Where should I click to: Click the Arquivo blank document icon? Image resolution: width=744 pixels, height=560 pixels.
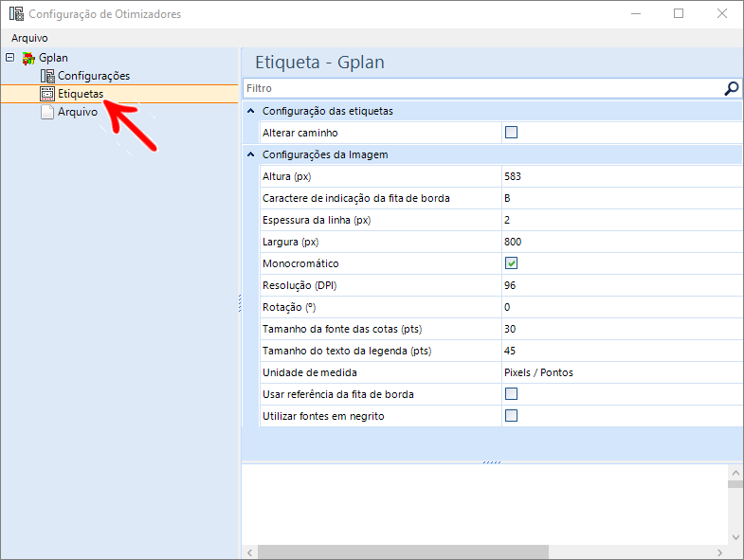pos(47,112)
